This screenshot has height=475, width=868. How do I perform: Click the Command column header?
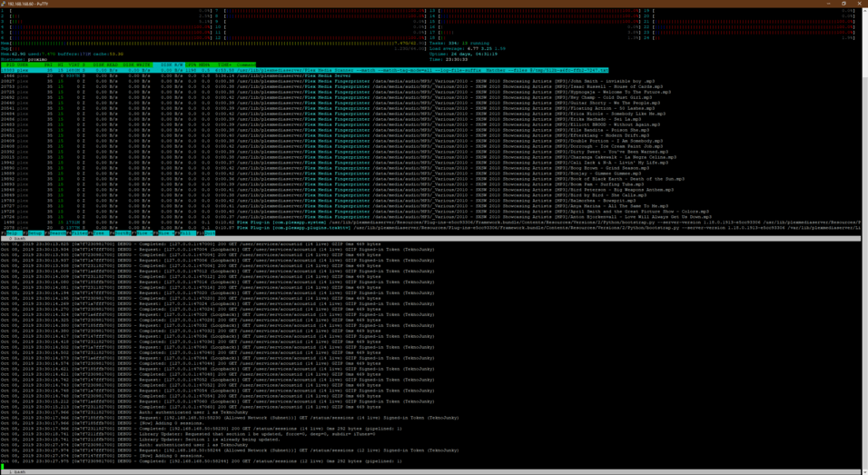click(247, 64)
